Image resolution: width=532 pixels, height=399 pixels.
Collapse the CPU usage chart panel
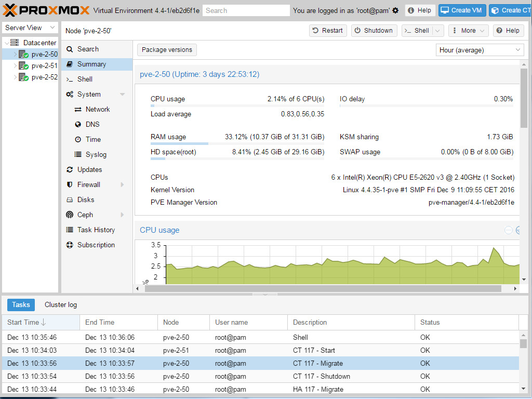click(508, 230)
